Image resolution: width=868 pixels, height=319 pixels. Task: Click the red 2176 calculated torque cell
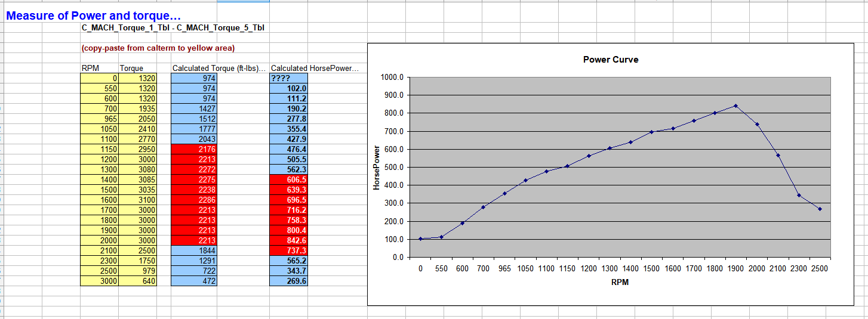click(x=194, y=149)
